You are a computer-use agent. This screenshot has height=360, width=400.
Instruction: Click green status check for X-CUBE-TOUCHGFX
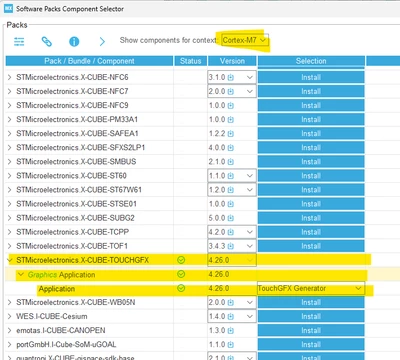pyautogui.click(x=181, y=260)
